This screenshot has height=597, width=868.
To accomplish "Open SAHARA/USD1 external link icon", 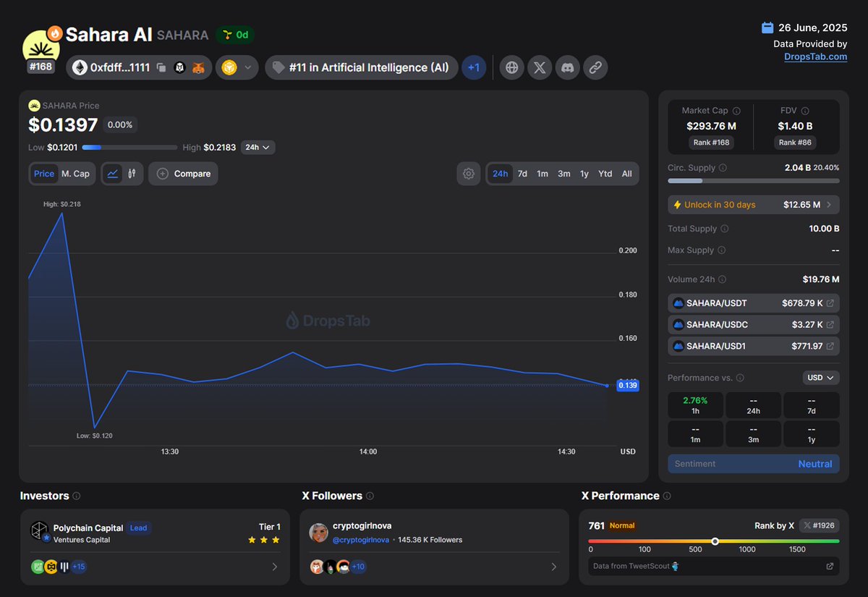I will (x=830, y=347).
